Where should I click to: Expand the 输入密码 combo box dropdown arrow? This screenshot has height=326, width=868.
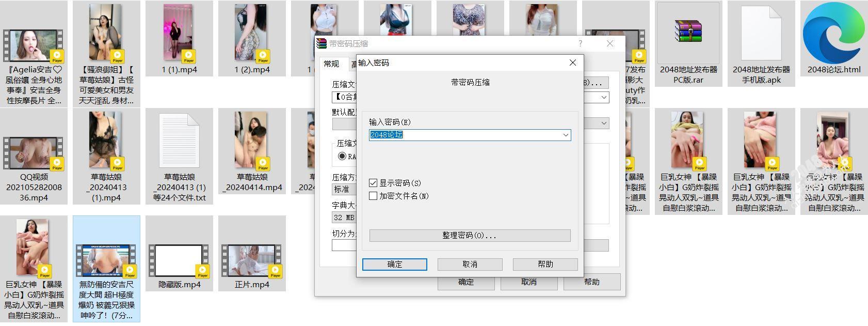coord(566,135)
